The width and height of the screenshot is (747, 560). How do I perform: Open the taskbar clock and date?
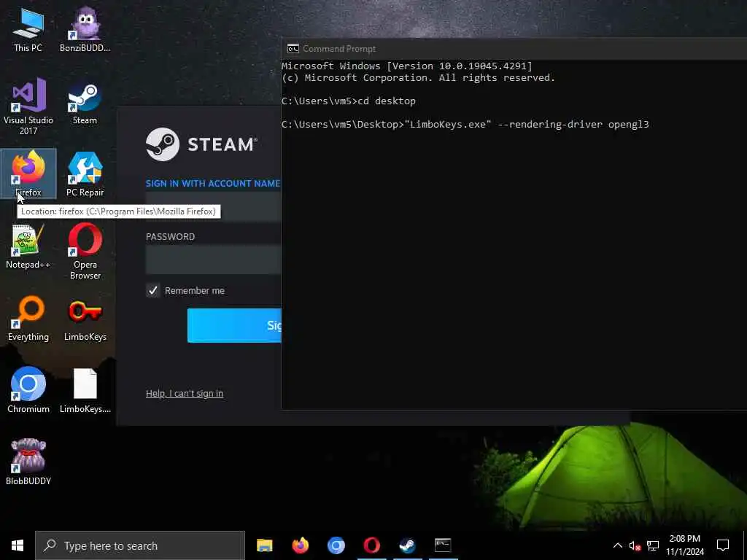click(x=684, y=545)
